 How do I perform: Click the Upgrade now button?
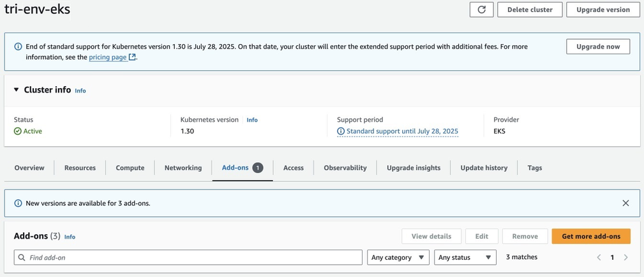tap(597, 47)
